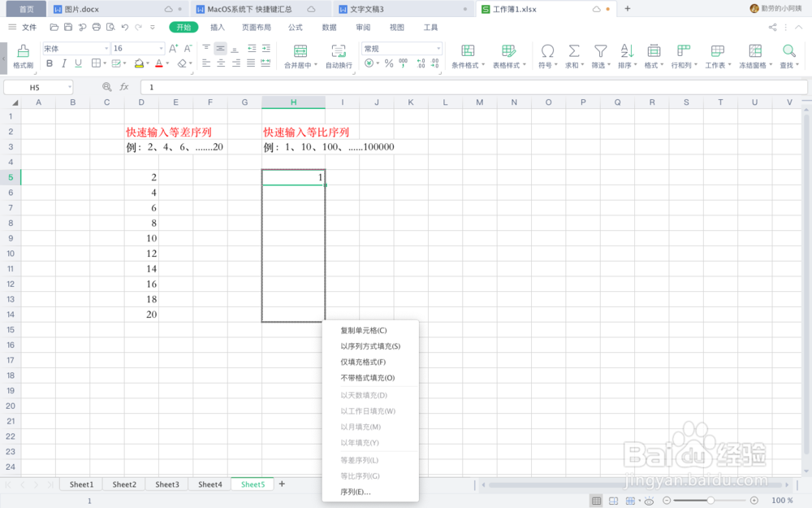Increase font size with A+ icon
The width and height of the screenshot is (812, 508).
[x=174, y=48]
